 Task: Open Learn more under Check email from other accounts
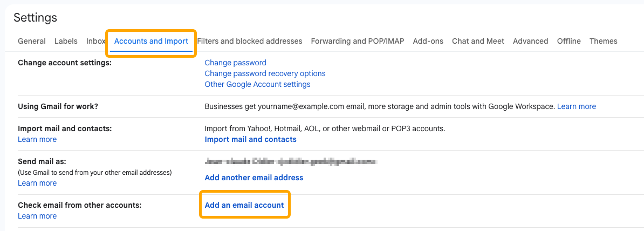[x=37, y=216]
